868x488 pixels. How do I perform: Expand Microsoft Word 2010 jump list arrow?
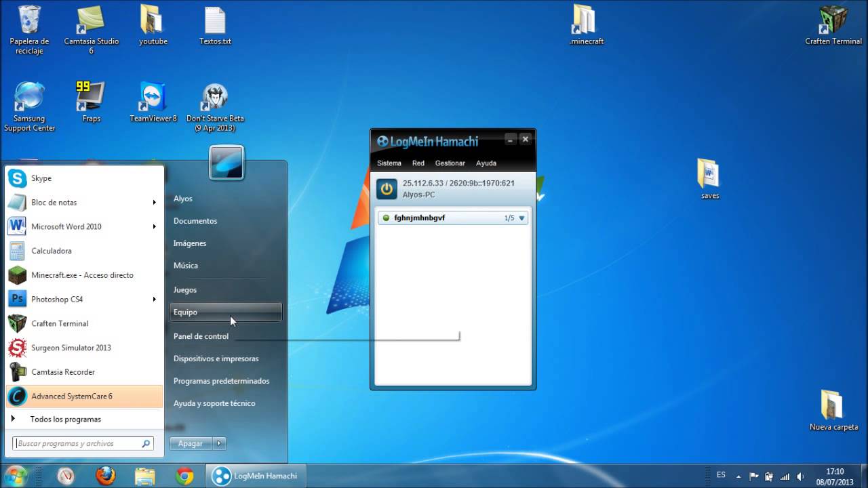[155, 227]
